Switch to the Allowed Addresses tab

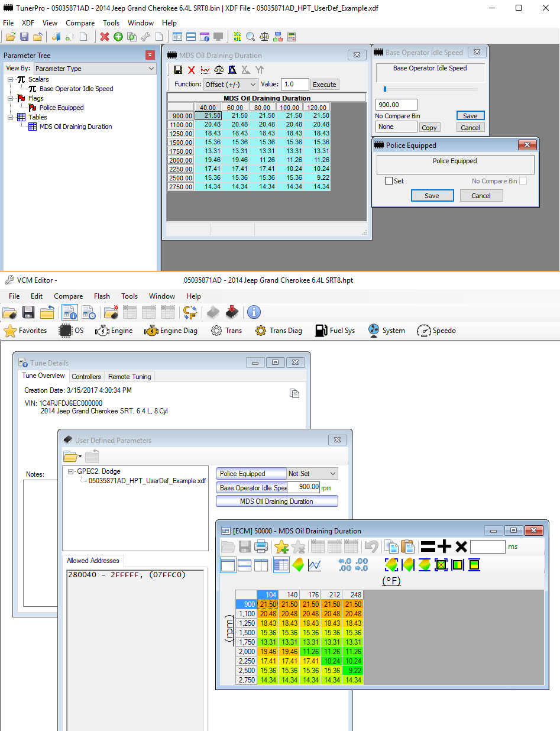coord(93,561)
